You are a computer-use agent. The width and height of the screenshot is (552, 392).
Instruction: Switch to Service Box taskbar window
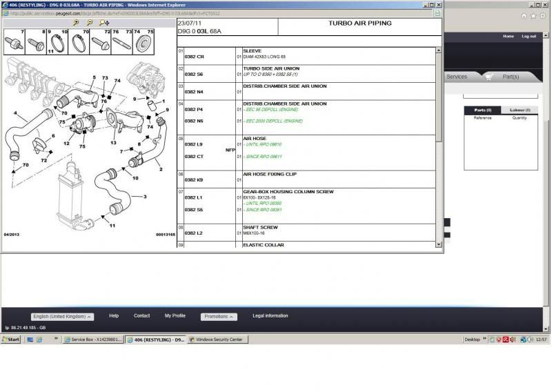point(93,340)
